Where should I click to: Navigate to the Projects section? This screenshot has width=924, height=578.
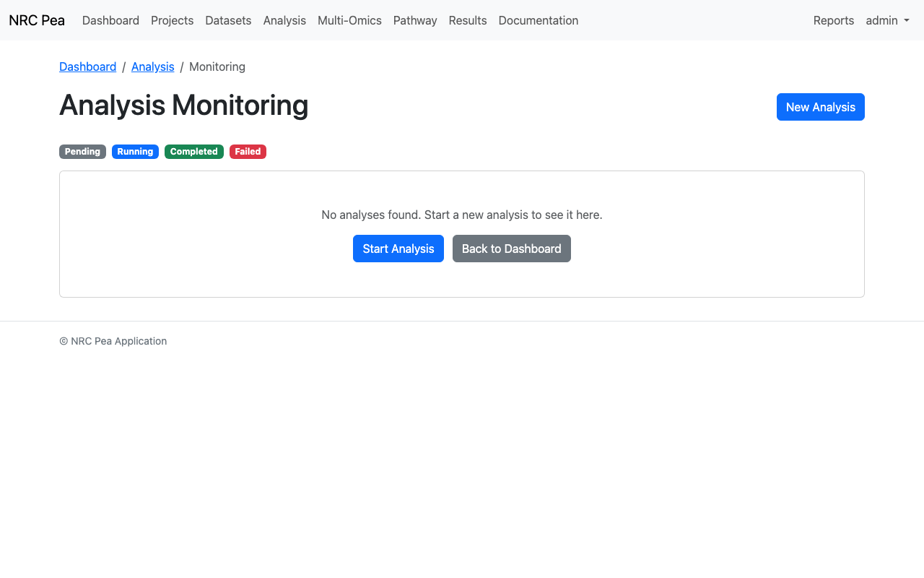pos(172,21)
